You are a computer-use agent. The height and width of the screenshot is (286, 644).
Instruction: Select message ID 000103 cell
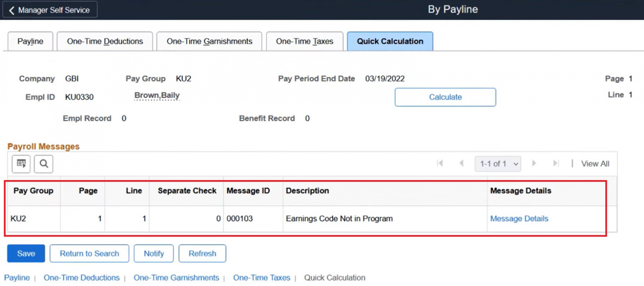coord(239,218)
